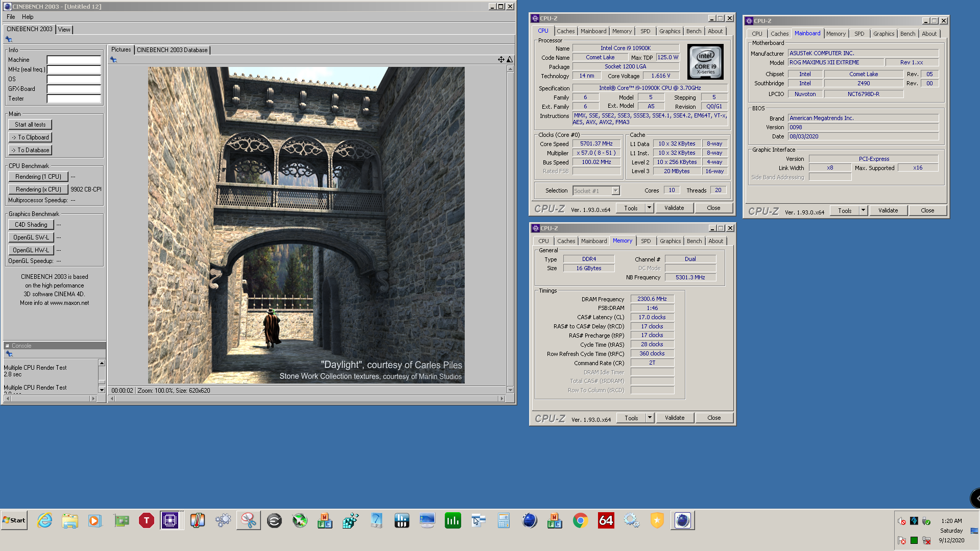Click ROG MAXIMUS XII EXTREME model text
980x551 pixels.
pyautogui.click(x=824, y=62)
